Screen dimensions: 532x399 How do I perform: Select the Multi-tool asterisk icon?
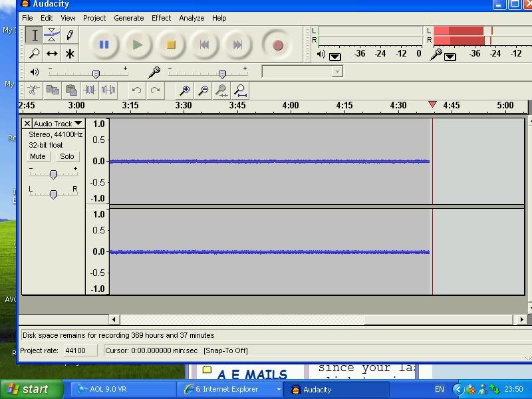click(x=69, y=53)
